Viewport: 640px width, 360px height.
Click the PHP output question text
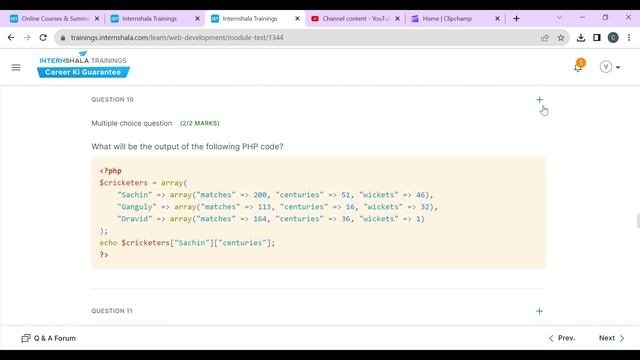(x=187, y=147)
